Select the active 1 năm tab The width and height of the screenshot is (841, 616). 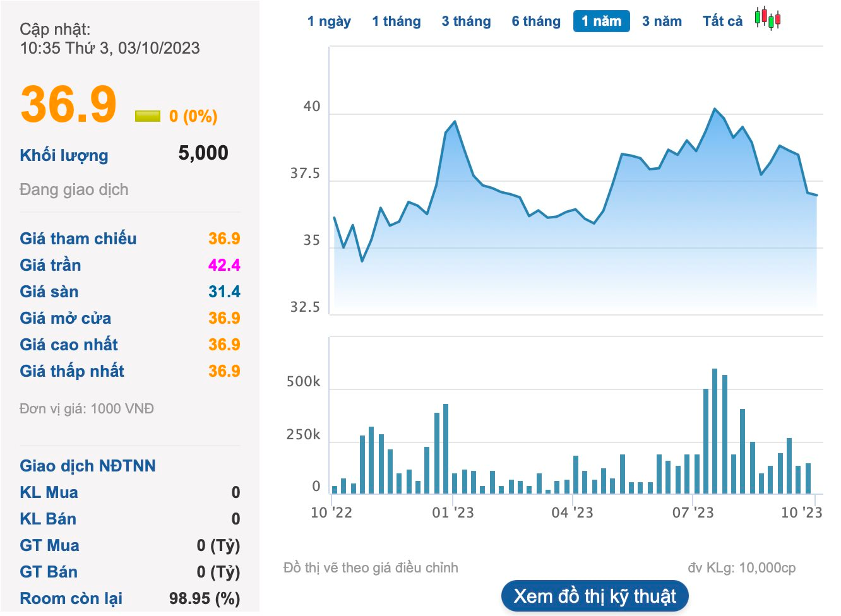tap(602, 21)
